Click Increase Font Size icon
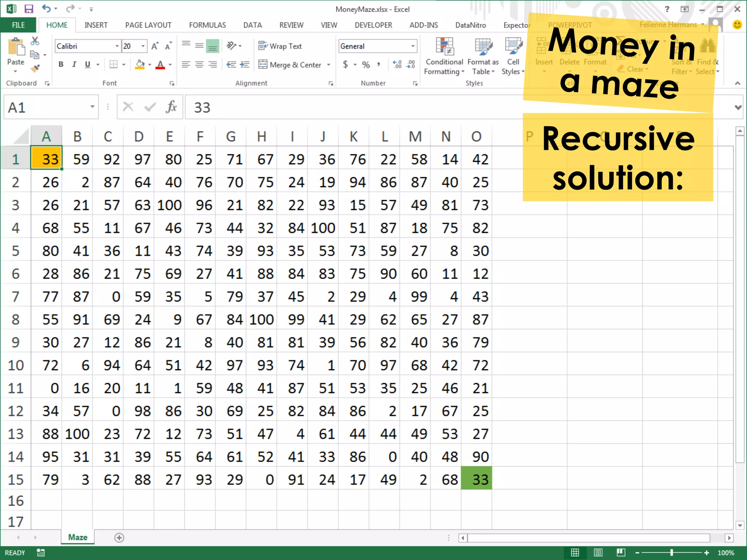The image size is (747, 560). [x=155, y=46]
